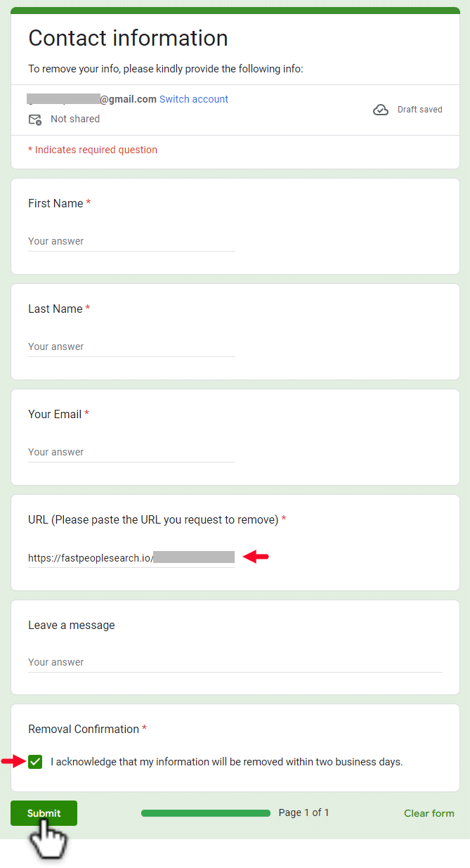Viewport: 470px width, 868px height.
Task: Toggle the removal acknowledgment checkbox
Action: pyautogui.click(x=35, y=762)
